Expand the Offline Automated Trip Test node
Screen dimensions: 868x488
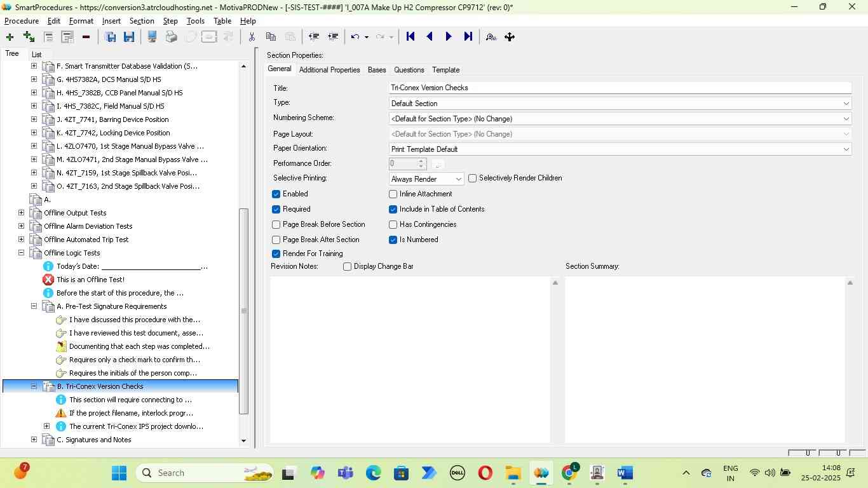coord(21,240)
